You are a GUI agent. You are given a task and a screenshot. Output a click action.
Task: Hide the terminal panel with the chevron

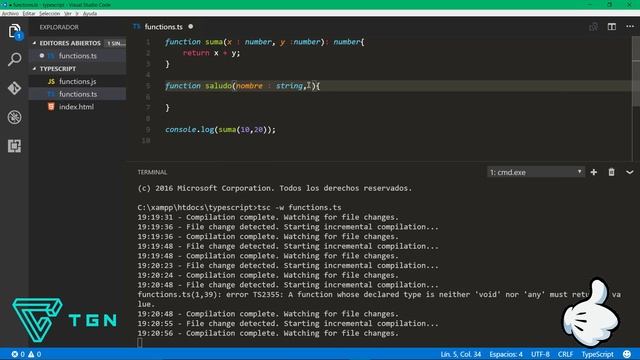(629, 172)
